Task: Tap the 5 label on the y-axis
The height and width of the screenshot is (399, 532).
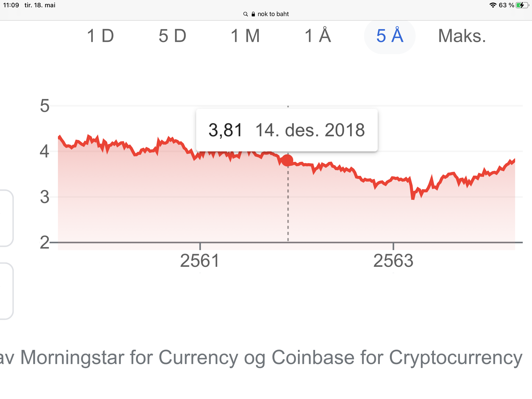Action: tap(45, 106)
